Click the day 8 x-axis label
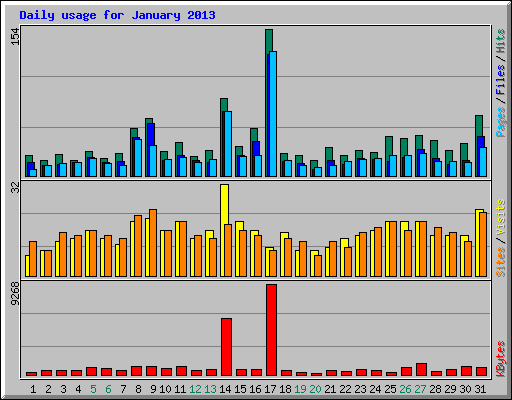512x400 pixels. pos(138,389)
